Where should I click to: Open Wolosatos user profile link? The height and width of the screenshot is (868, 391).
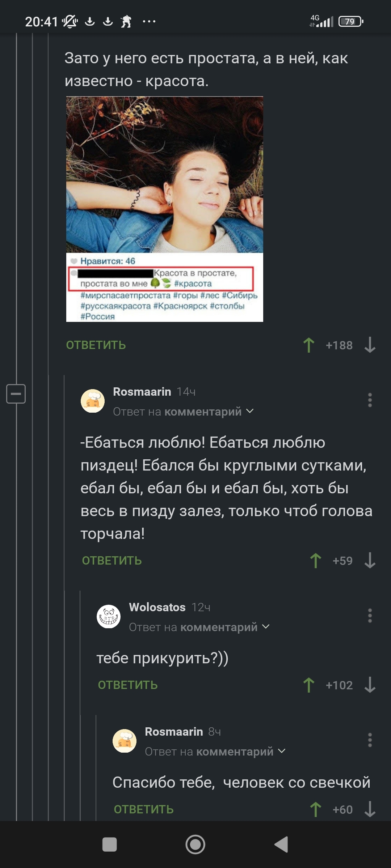tap(157, 607)
